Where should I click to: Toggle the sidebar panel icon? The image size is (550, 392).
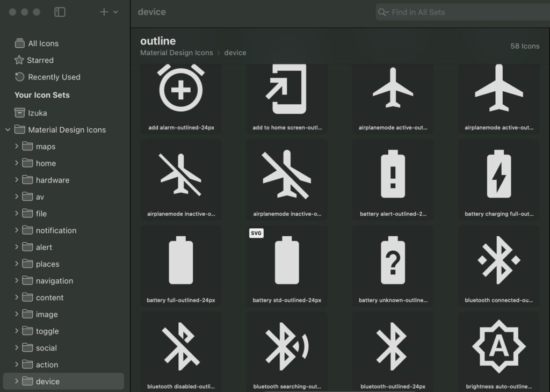click(x=60, y=12)
